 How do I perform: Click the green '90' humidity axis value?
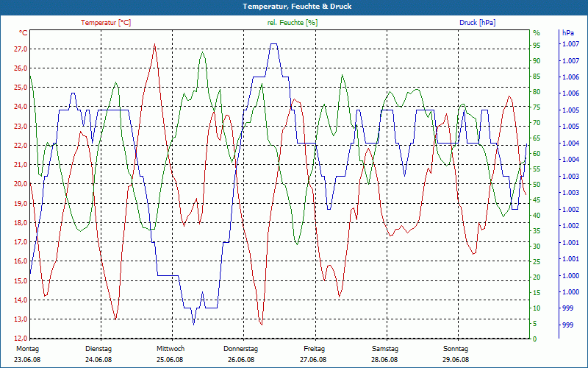coord(537,60)
